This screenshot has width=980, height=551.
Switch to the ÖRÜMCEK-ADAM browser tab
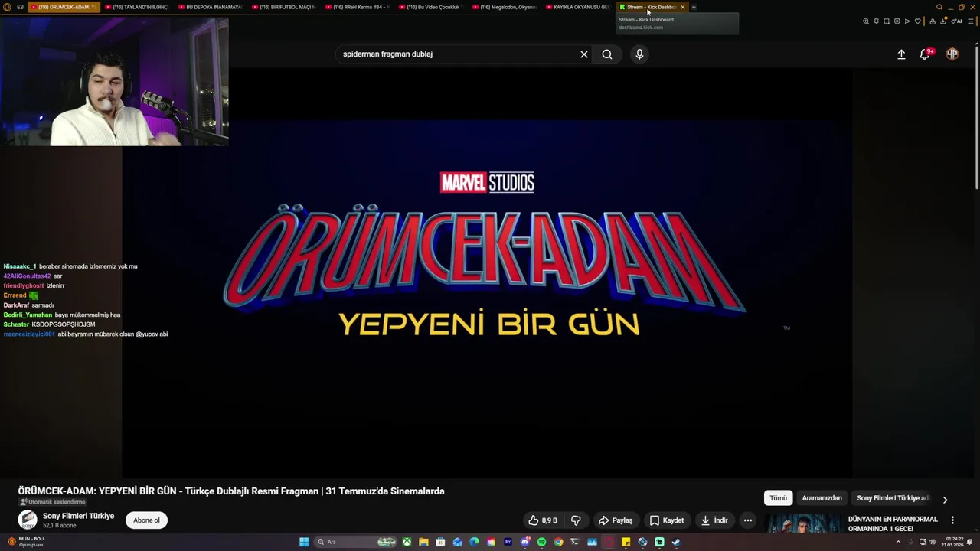click(x=62, y=7)
